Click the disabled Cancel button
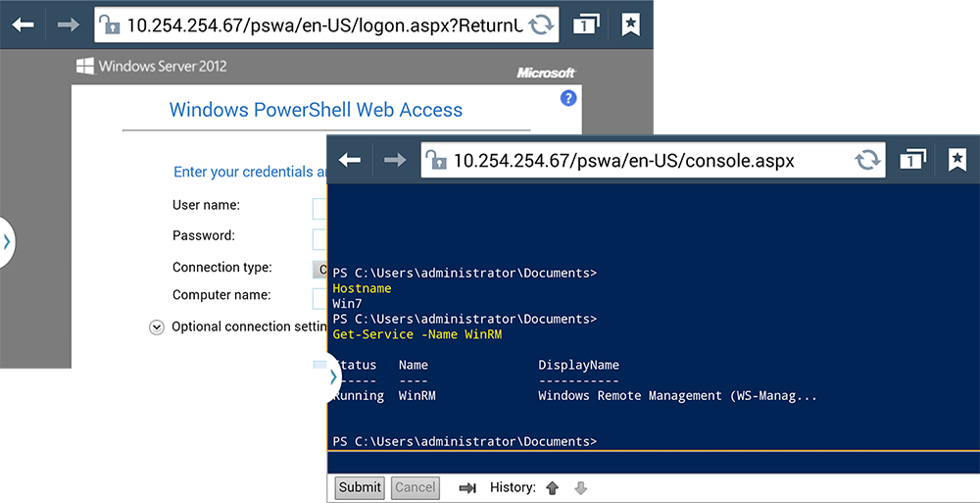The width and height of the screenshot is (980, 503). (x=415, y=487)
